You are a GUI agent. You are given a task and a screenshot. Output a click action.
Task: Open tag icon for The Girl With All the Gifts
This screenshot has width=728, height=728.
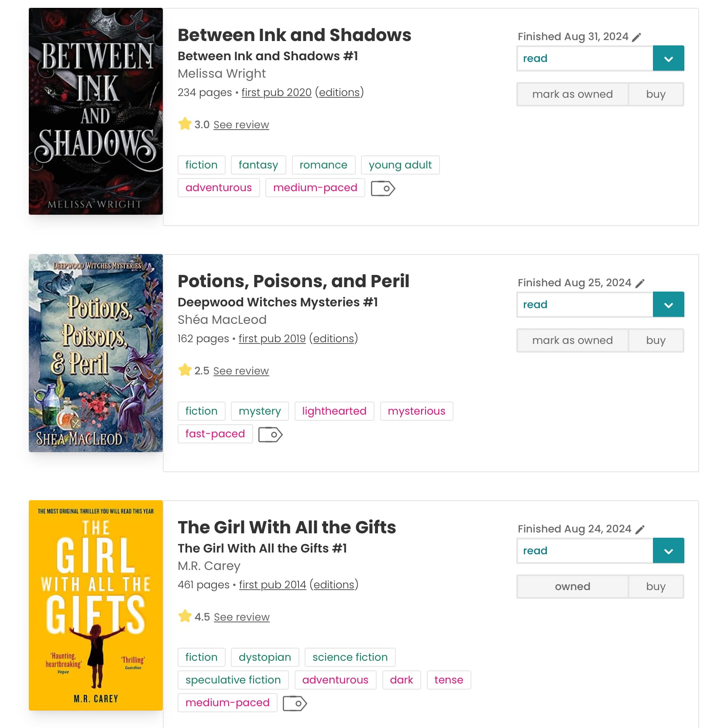point(295,704)
